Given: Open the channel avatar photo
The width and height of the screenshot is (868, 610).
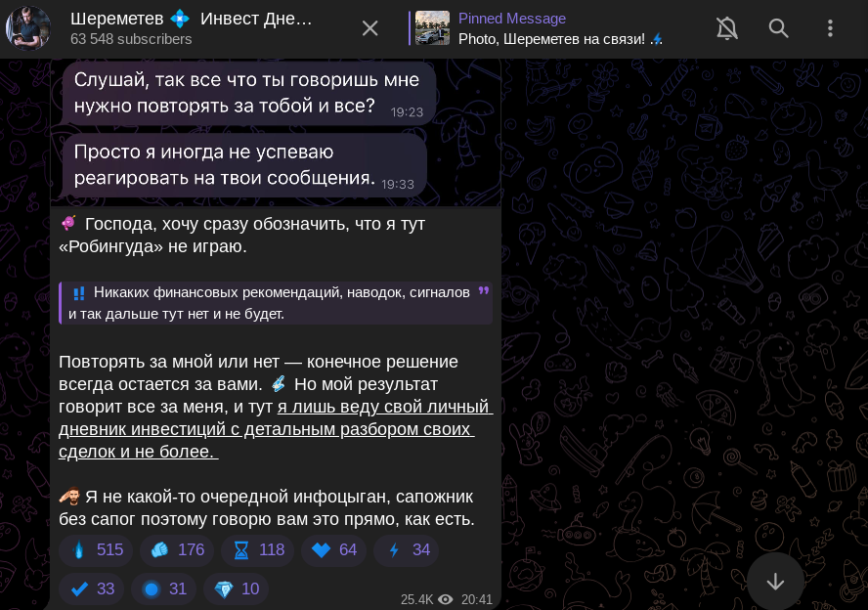Looking at the screenshot, I should coord(28,28).
